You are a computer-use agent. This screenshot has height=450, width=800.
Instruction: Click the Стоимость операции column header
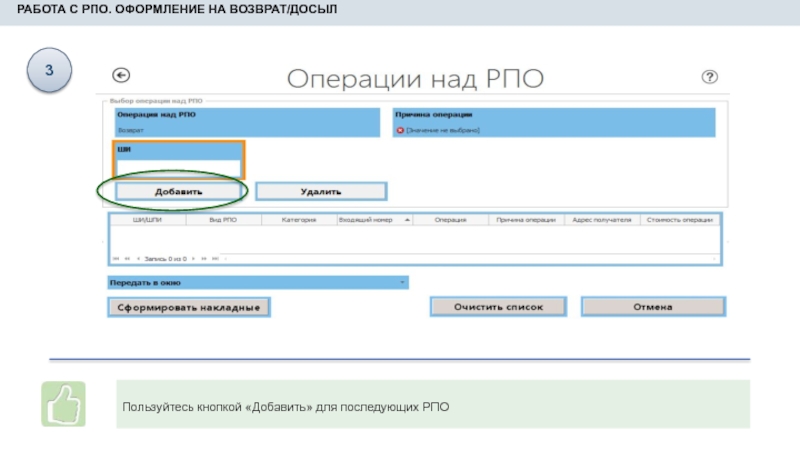[x=680, y=219]
